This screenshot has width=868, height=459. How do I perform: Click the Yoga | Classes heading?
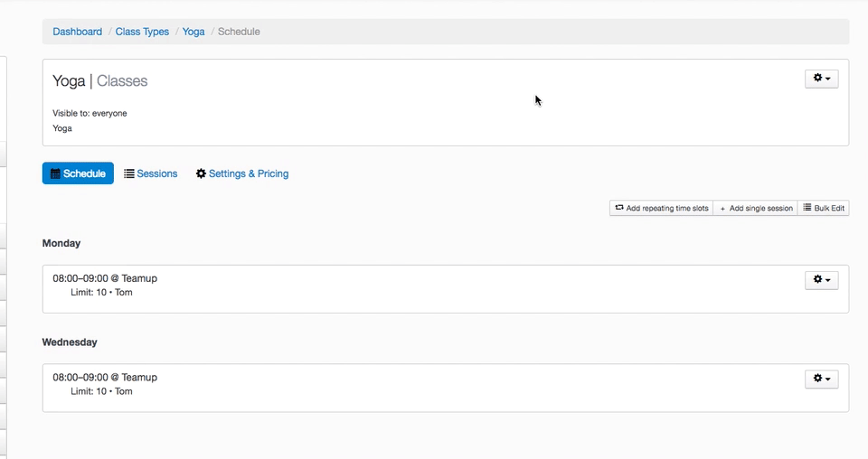pyautogui.click(x=99, y=81)
